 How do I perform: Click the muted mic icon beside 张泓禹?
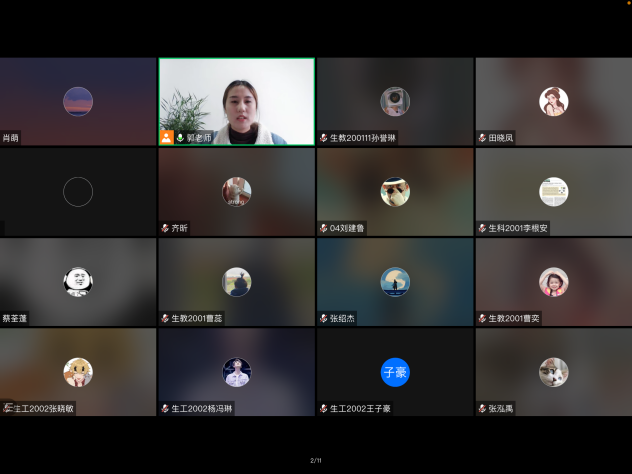coord(482,408)
